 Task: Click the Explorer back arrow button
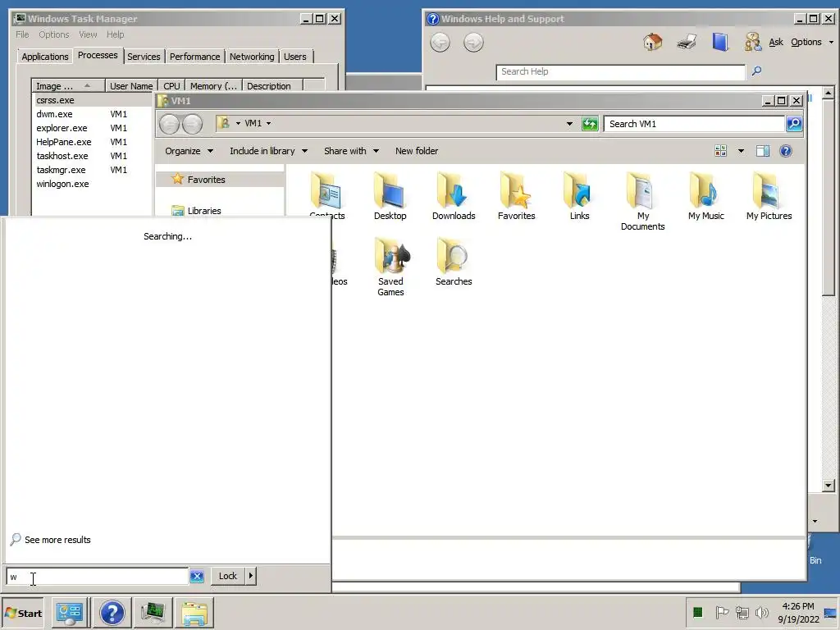click(x=169, y=124)
